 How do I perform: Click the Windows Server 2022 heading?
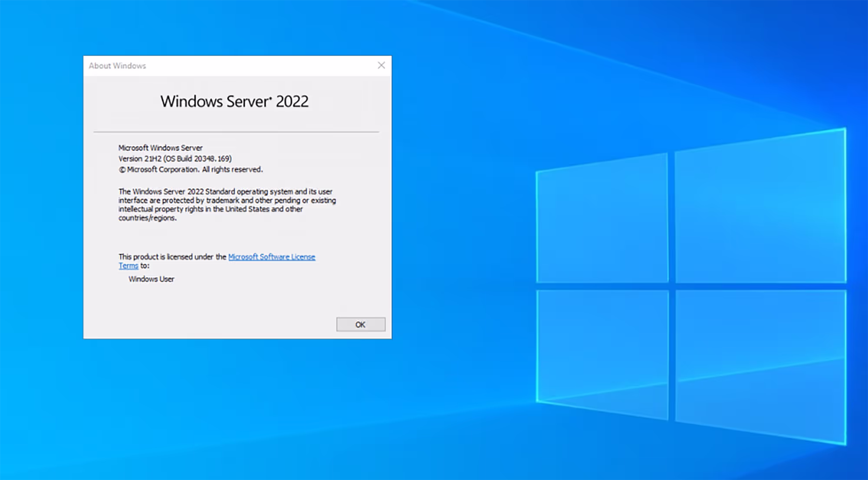pyautogui.click(x=234, y=101)
